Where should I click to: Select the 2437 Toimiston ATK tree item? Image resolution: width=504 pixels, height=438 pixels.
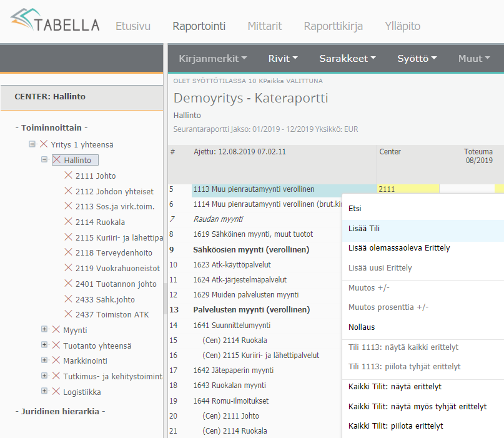pyautogui.click(x=112, y=314)
